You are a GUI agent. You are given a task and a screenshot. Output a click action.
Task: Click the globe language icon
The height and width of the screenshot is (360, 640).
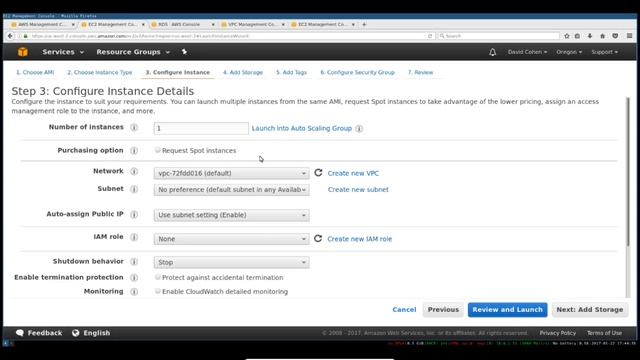pos(76,333)
